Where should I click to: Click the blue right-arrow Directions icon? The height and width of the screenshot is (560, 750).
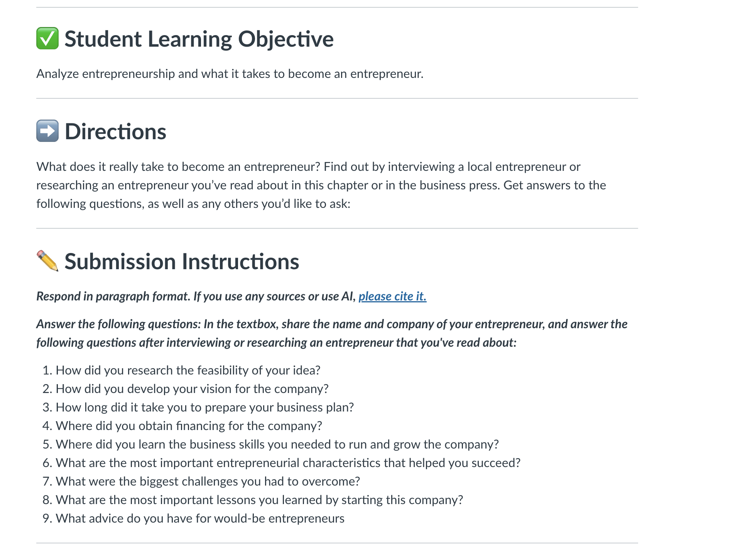pyautogui.click(x=47, y=131)
